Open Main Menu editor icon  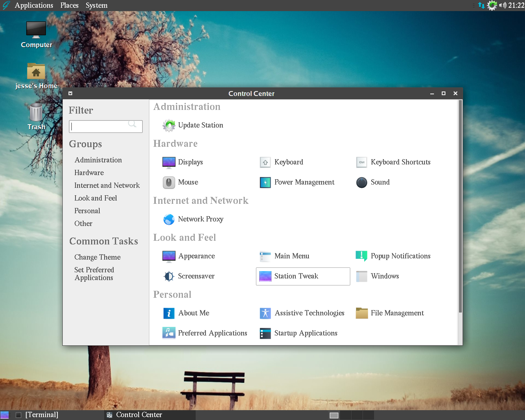[x=265, y=256]
